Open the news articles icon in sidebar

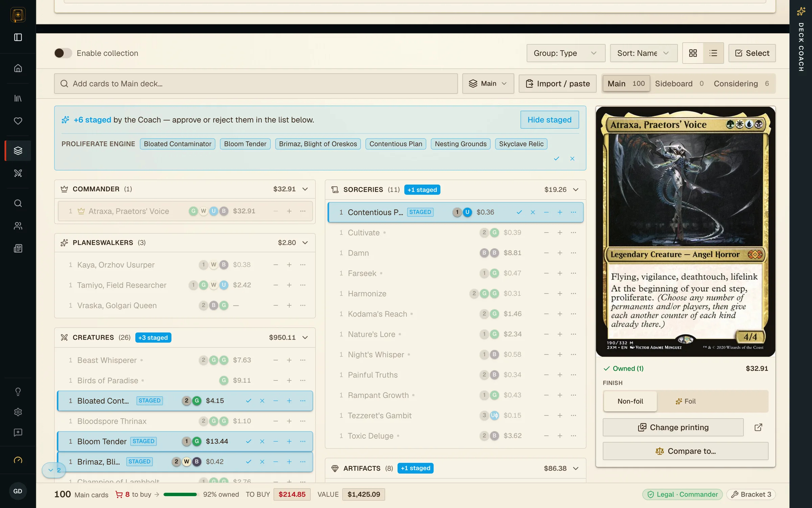(18, 248)
